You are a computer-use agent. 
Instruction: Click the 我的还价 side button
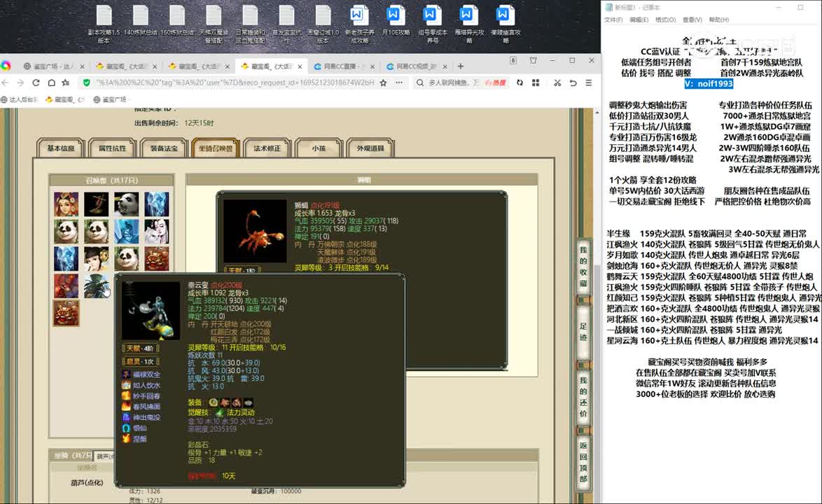583,397
